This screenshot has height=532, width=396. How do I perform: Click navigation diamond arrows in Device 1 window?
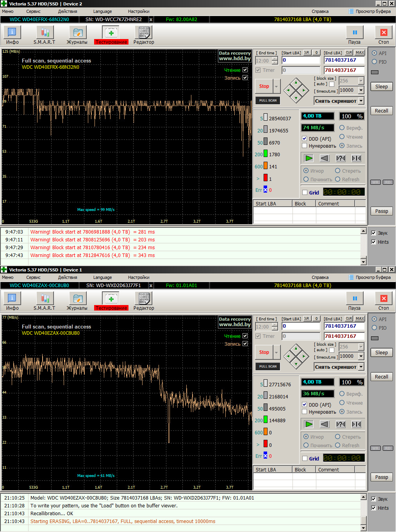click(x=296, y=356)
